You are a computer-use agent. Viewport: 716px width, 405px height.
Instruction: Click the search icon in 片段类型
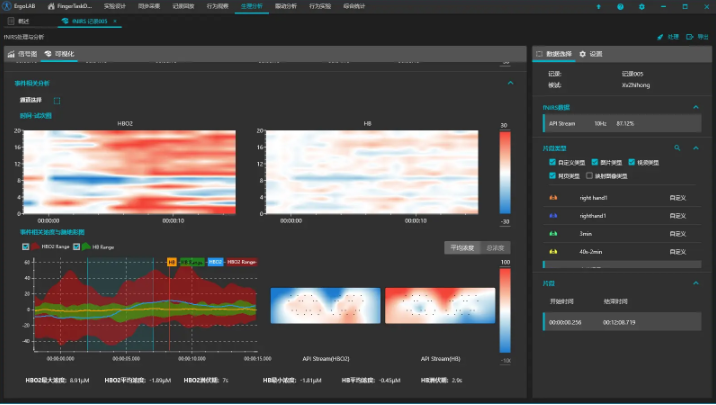[677, 147]
